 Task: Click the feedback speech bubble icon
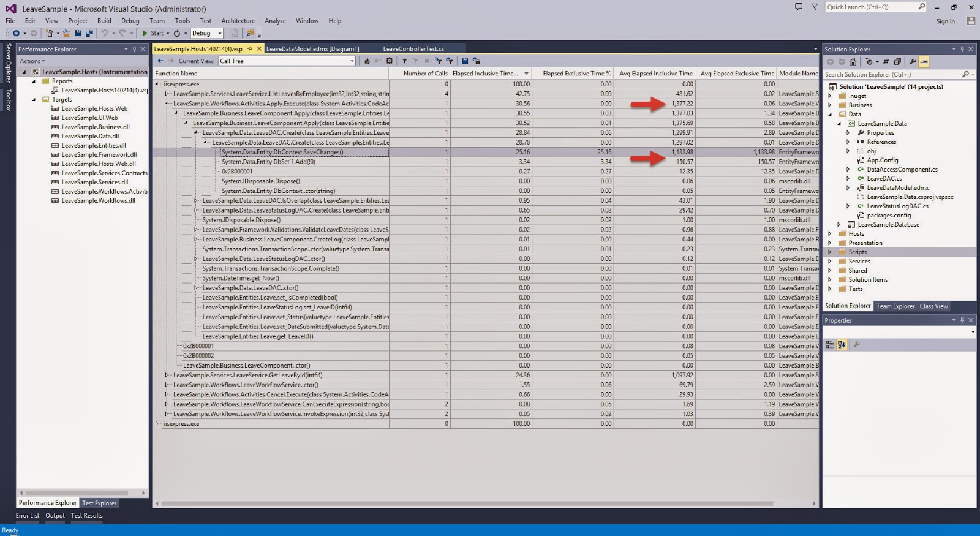(799, 7)
